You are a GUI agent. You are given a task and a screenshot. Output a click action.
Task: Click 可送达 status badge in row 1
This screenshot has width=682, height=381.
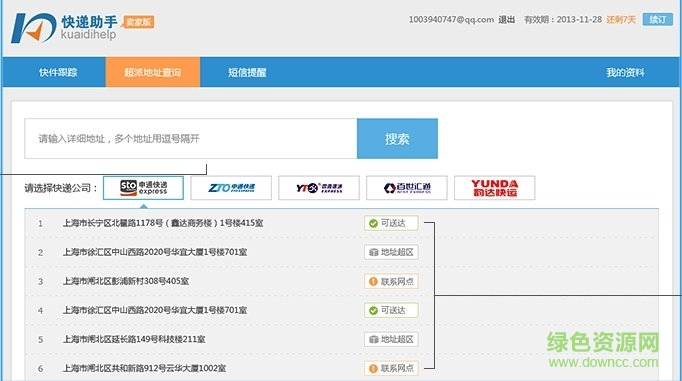tap(391, 223)
